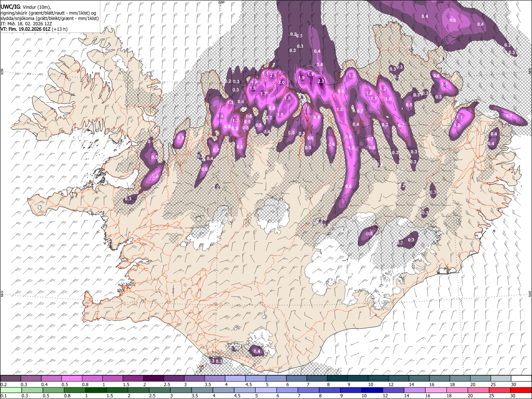Viewport: 532px width, 399px height.
Task: Click the '64N' latitude label on right edge
Action: click(x=530, y=294)
